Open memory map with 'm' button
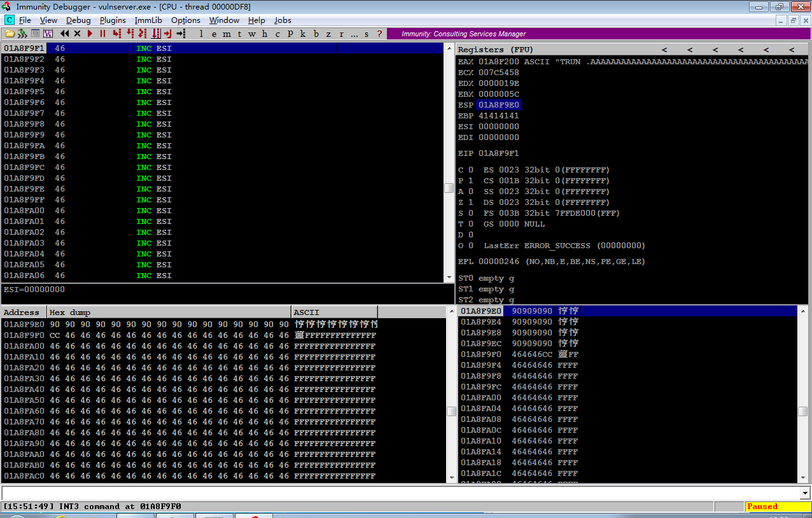Screen dimensions: 812x518 (x=227, y=34)
